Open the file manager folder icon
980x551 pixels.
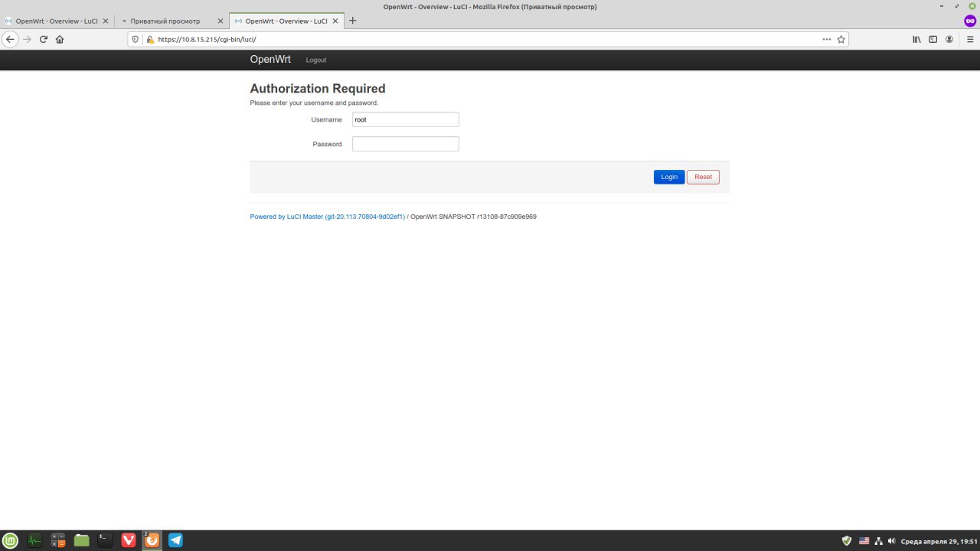[x=82, y=540]
